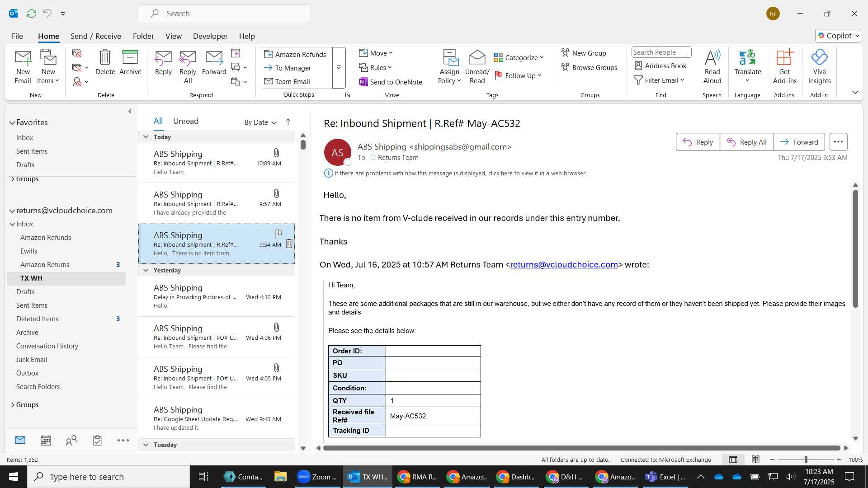The width and height of the screenshot is (868, 488).
Task: Click the Send/Receive sync icon in title bar
Action: point(31,14)
